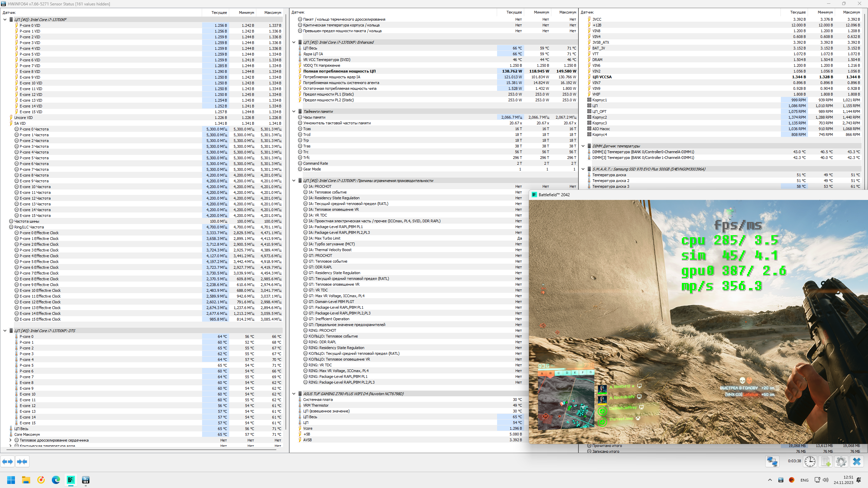Click the expand columns double-arrow icon
The image size is (868, 488).
(x=7, y=461)
